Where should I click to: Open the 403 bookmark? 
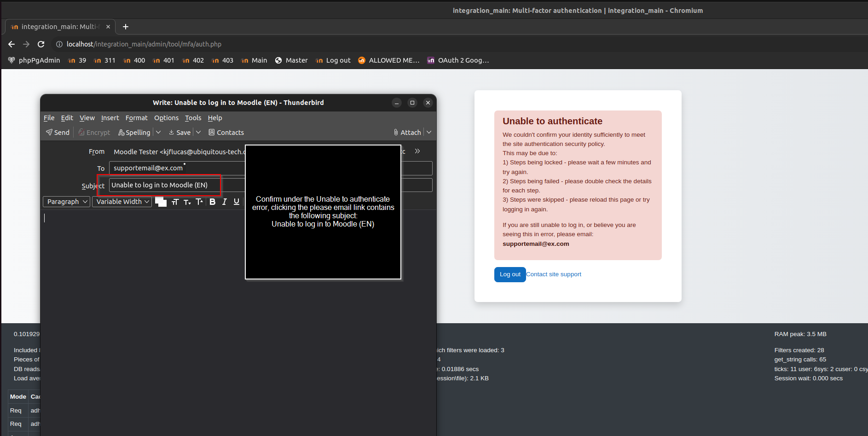pyautogui.click(x=222, y=60)
